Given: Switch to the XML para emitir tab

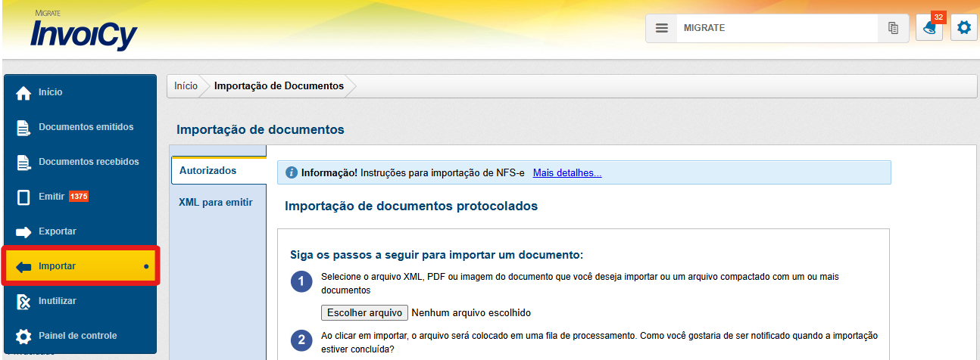Looking at the screenshot, I should point(215,203).
